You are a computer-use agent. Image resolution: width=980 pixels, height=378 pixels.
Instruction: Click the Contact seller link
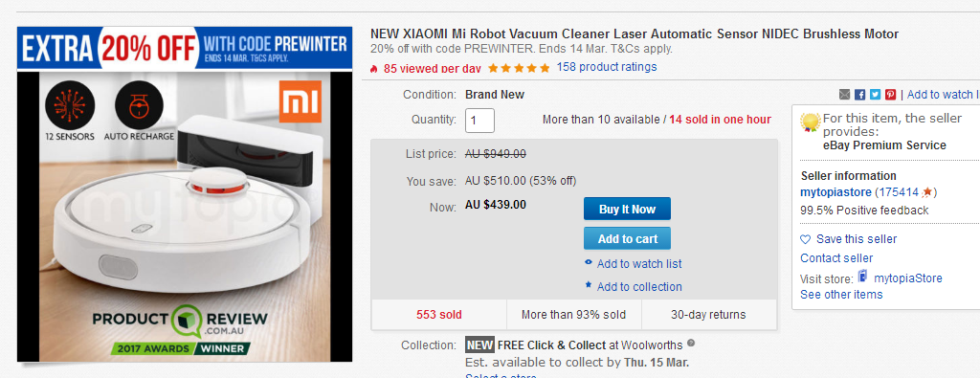point(836,258)
